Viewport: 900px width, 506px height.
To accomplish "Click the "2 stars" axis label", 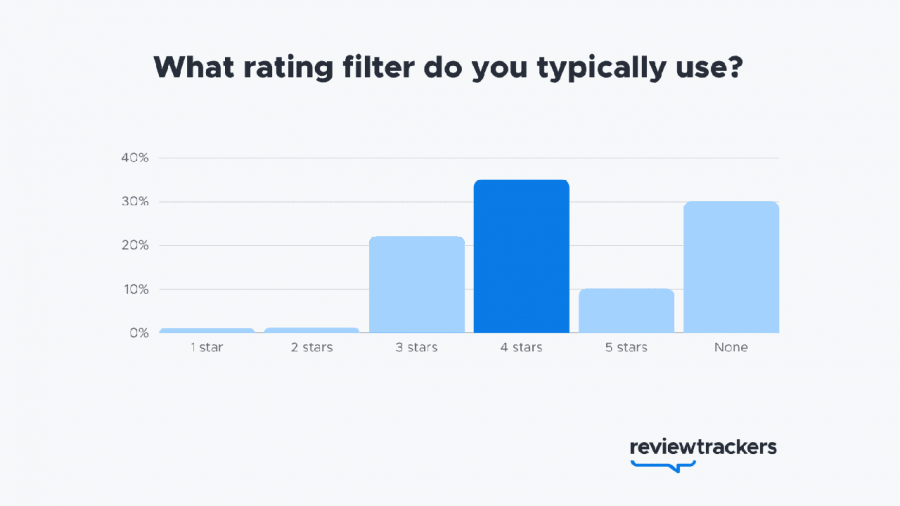I will [x=312, y=348].
